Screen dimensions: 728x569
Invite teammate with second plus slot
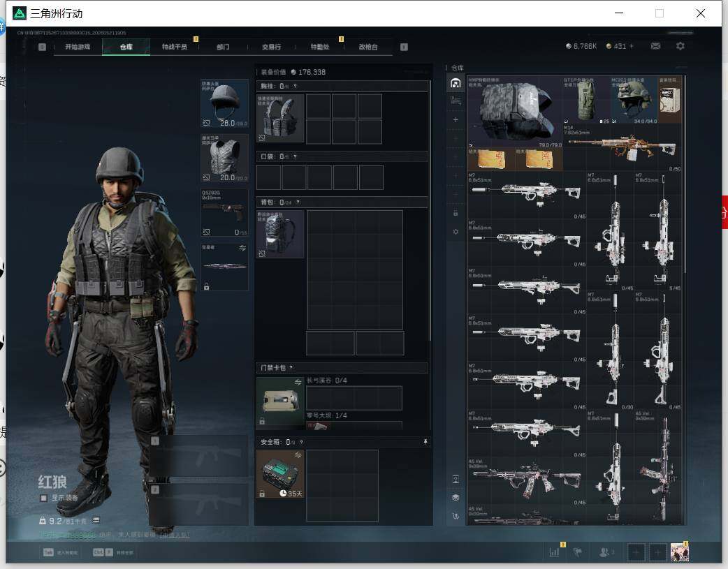pos(657,552)
